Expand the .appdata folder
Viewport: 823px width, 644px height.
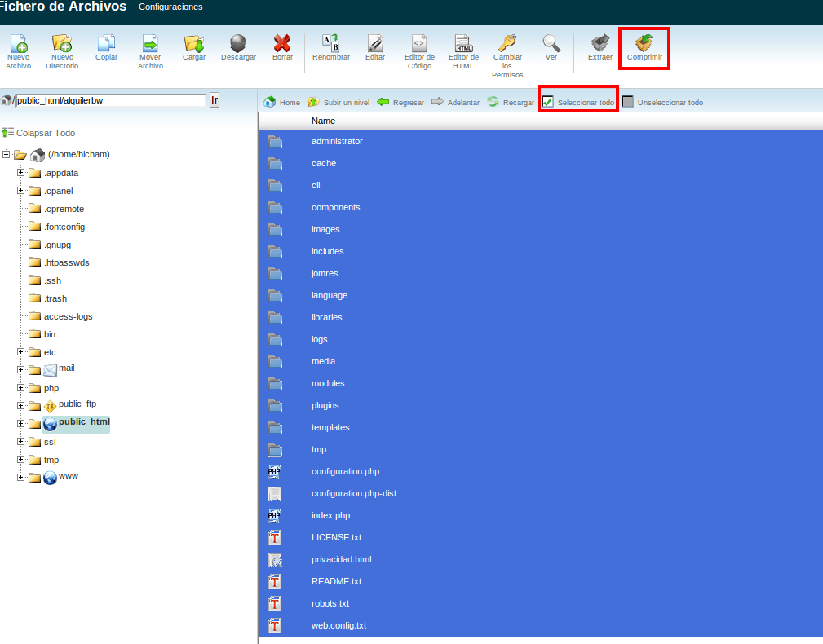(x=21, y=173)
